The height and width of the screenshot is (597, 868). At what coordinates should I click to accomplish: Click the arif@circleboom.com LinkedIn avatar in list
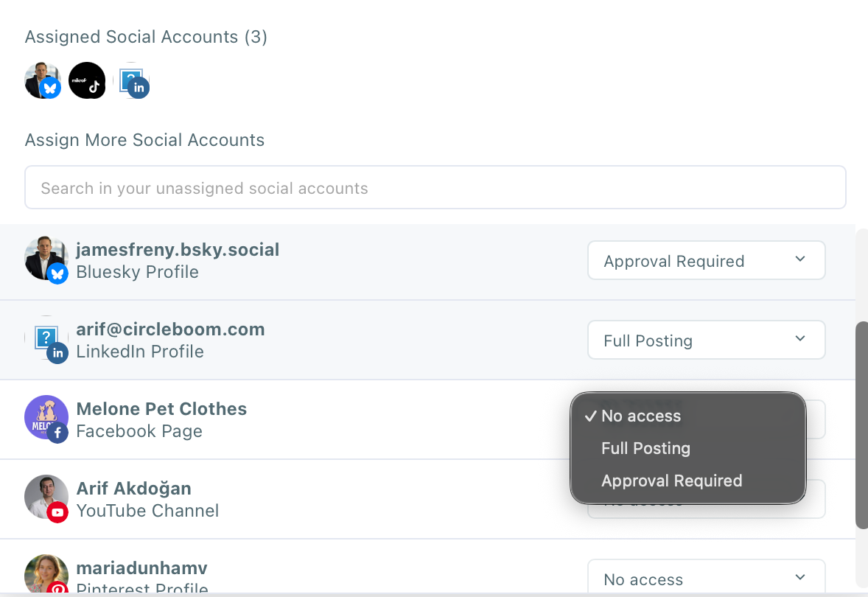point(46,339)
